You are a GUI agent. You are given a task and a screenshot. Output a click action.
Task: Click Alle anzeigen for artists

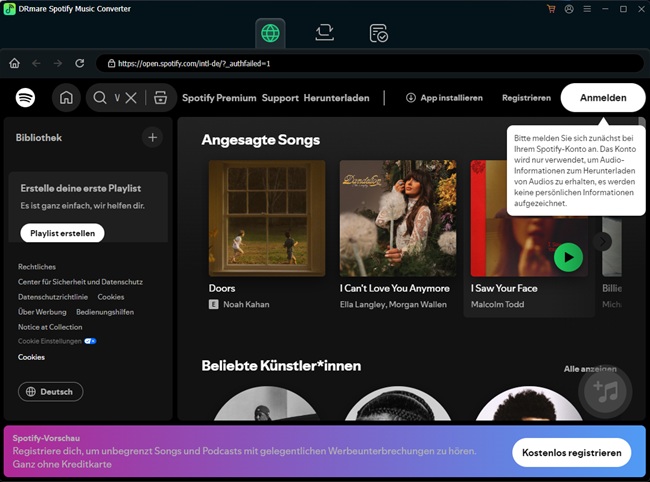point(590,368)
